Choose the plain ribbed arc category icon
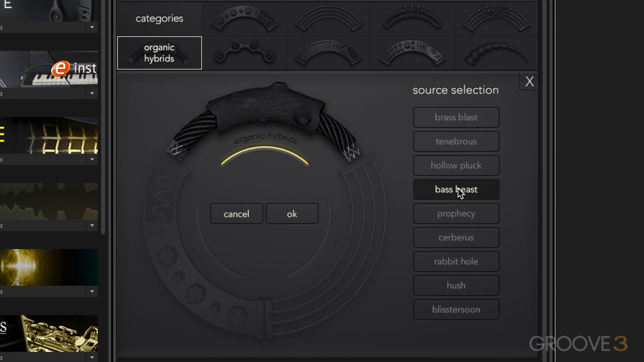This screenshot has height=362, width=644. [x=328, y=19]
